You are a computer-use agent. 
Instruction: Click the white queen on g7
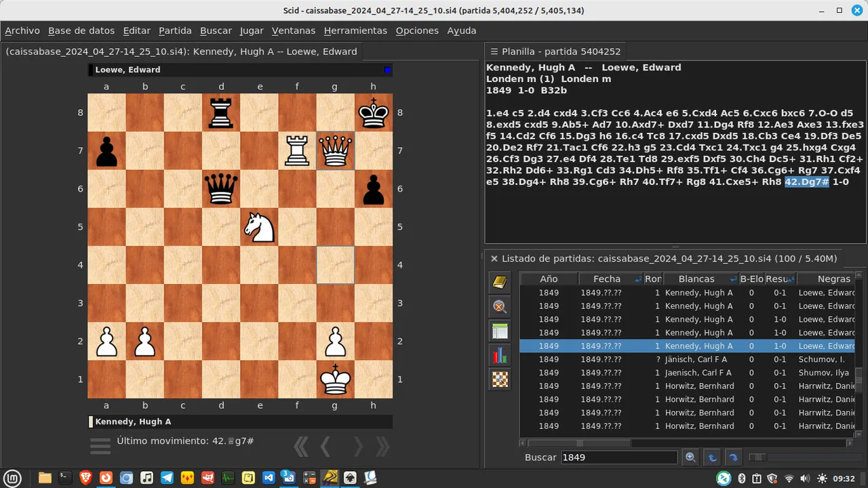click(336, 150)
